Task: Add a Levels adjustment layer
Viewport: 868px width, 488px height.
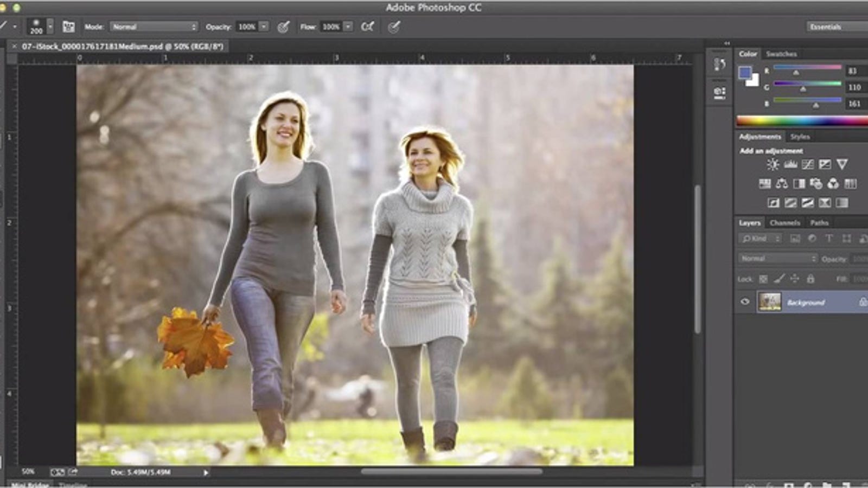Action: tap(790, 164)
